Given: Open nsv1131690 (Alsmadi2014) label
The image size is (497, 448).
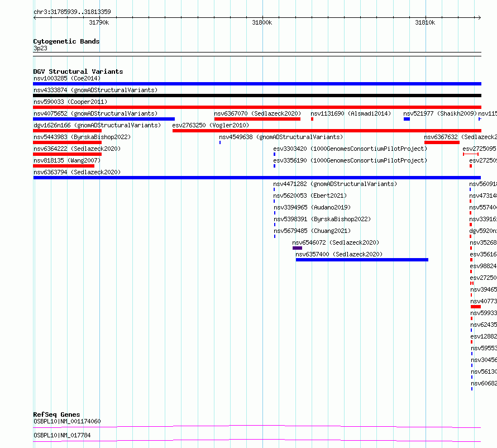Looking at the screenshot, I should click(x=351, y=113).
